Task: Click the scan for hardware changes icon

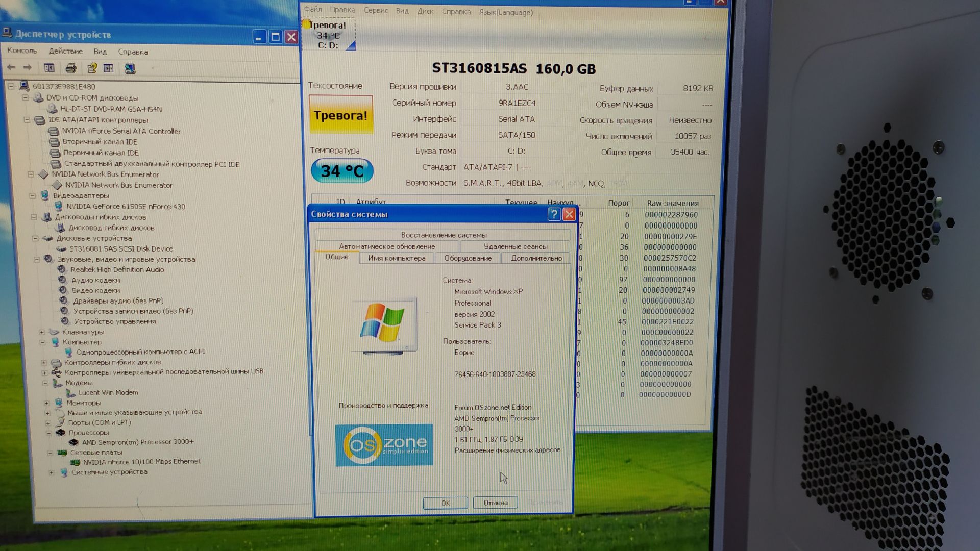Action: click(x=130, y=68)
